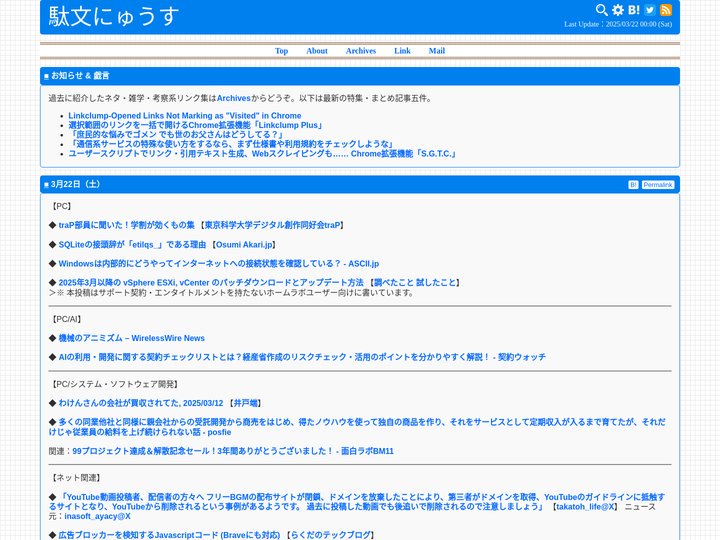Open the Mail navigation item
This screenshot has width=720, height=540.
tap(437, 51)
